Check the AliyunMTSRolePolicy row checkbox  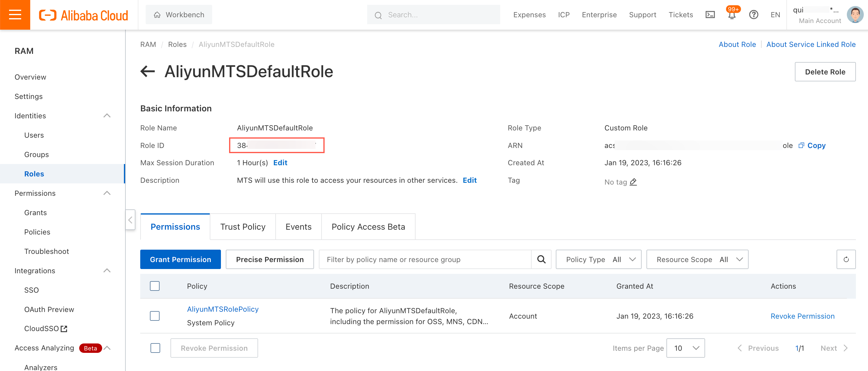click(155, 316)
